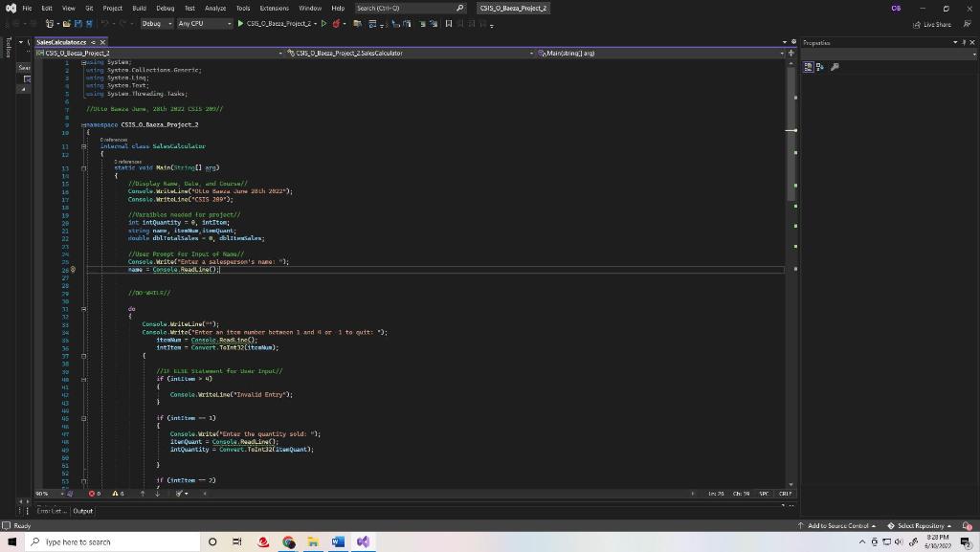Click the Hot Reload flame icon
980x552 pixels.
pos(337,26)
